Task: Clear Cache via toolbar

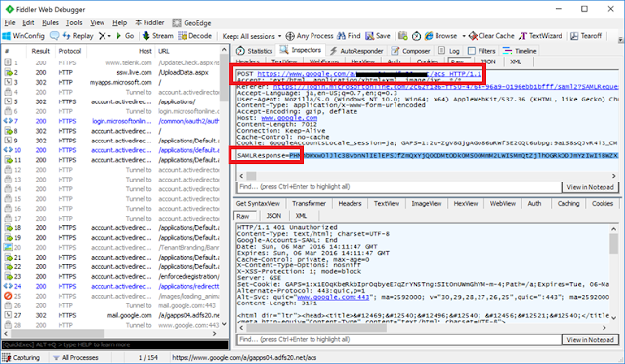Action: [491, 36]
